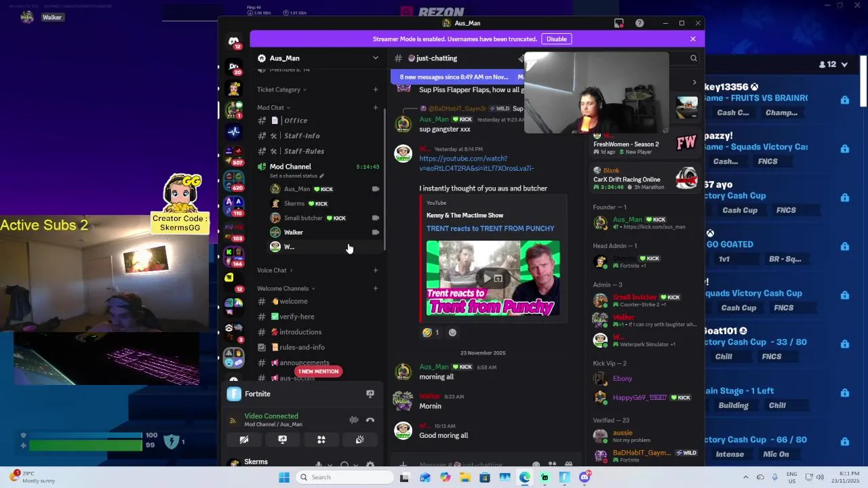
Task: Open 'TRENT reacts to TRENT FROM PUNCHY' title
Action: [490, 228]
